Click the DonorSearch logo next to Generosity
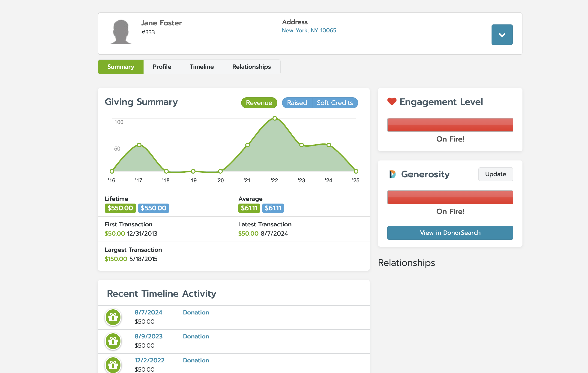The image size is (588, 373). 393,174
